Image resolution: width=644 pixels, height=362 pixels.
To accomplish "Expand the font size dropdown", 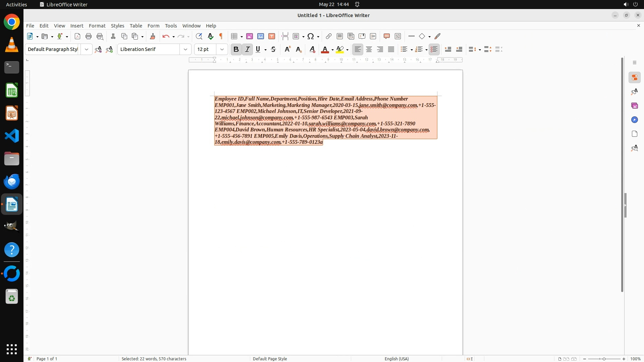I will (x=222, y=49).
